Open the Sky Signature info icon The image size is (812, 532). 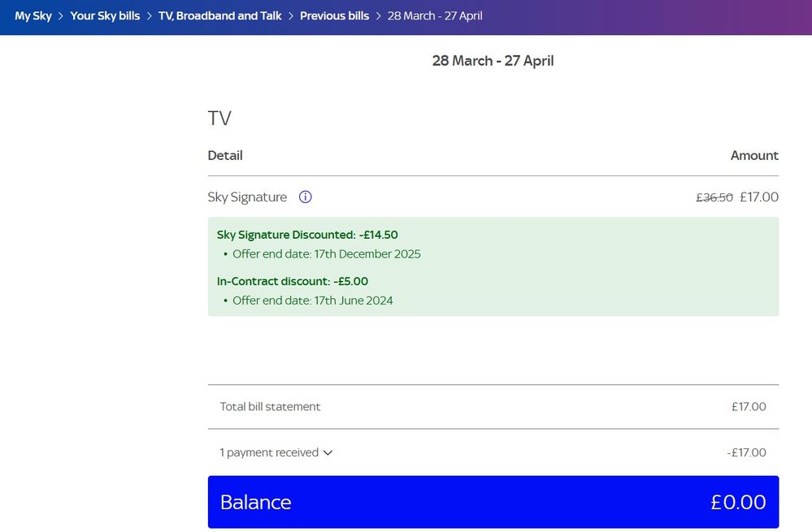pos(305,197)
